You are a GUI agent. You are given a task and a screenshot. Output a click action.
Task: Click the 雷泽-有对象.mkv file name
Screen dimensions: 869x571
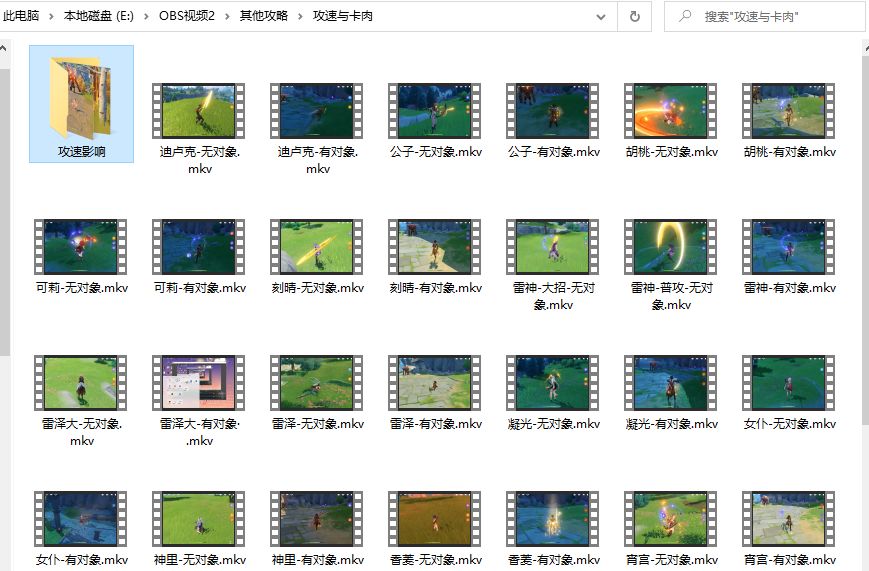click(x=436, y=424)
